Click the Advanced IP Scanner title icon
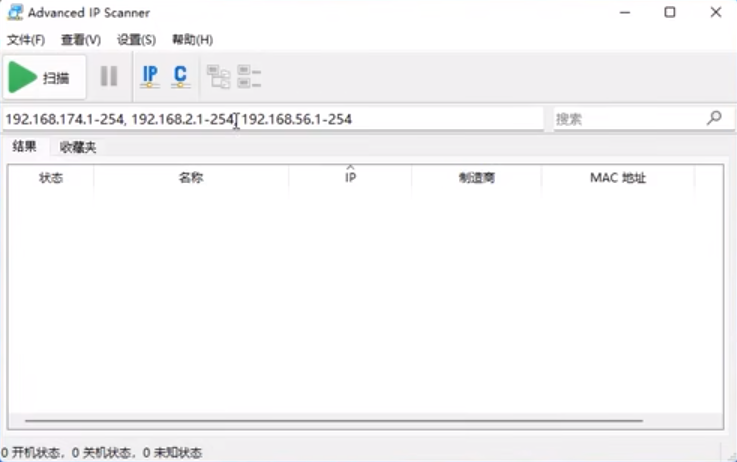This screenshot has width=737, height=462. [15, 12]
